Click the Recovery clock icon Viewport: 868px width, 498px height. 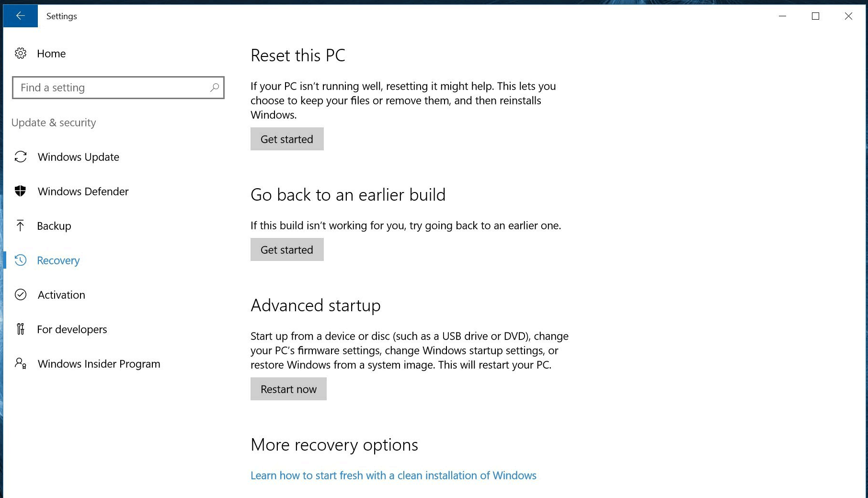tap(21, 260)
